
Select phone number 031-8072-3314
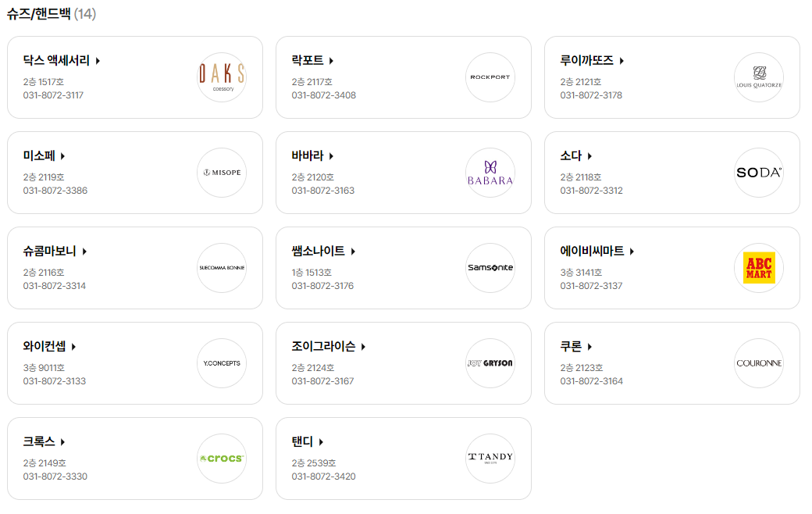[x=55, y=286]
